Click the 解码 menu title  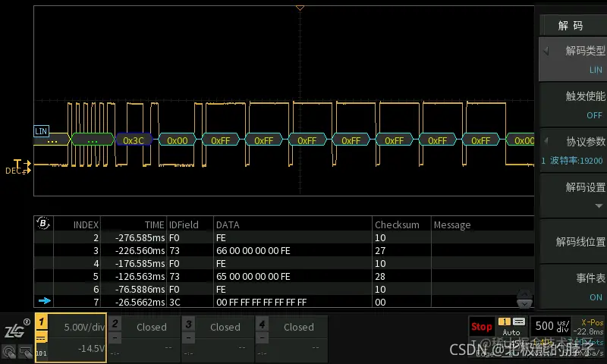(x=571, y=26)
